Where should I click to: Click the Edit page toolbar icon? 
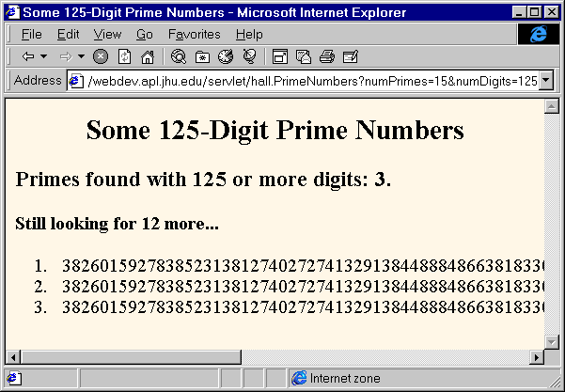click(350, 56)
